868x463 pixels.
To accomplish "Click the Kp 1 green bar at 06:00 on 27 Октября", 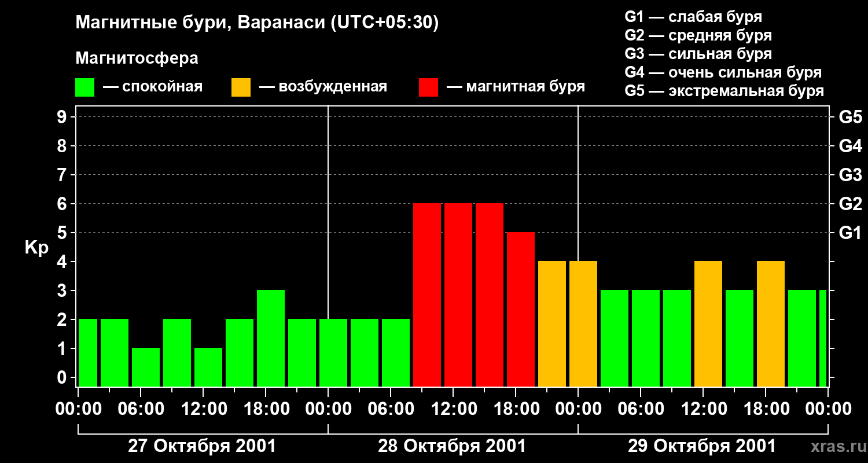I will tap(146, 367).
